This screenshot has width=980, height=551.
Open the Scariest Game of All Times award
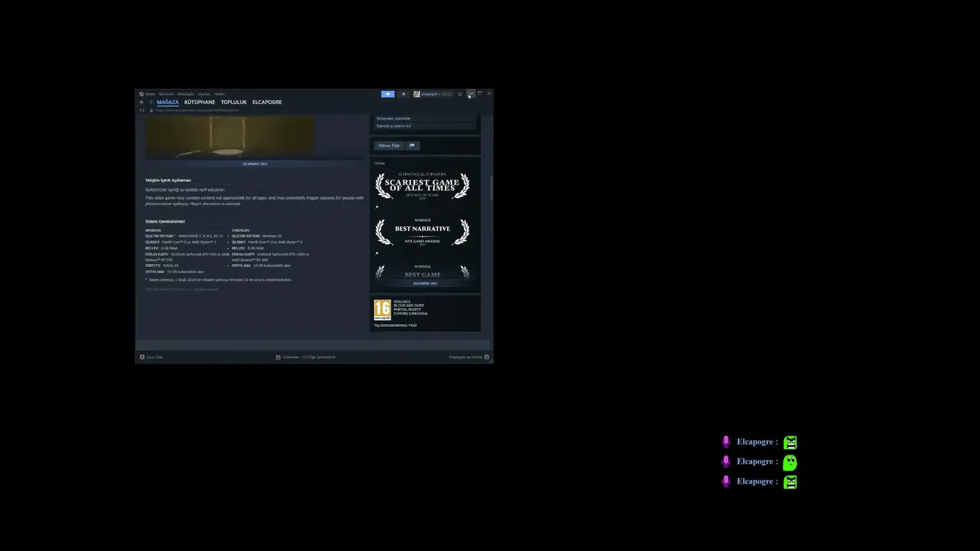(423, 186)
